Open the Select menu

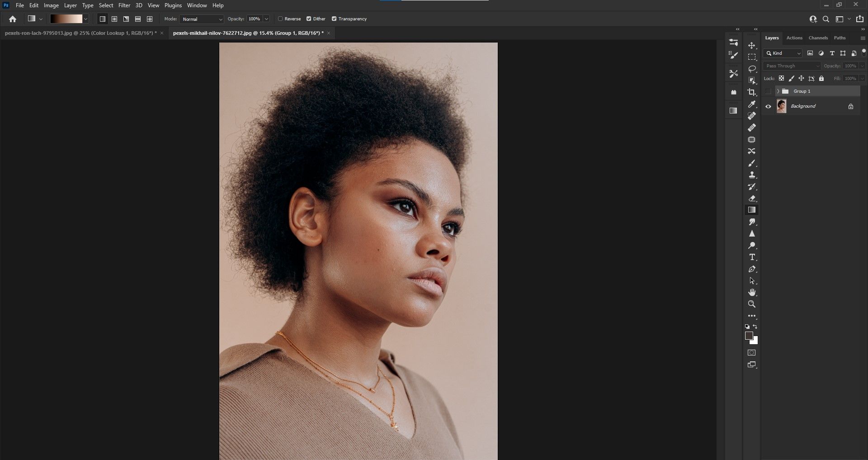point(106,5)
